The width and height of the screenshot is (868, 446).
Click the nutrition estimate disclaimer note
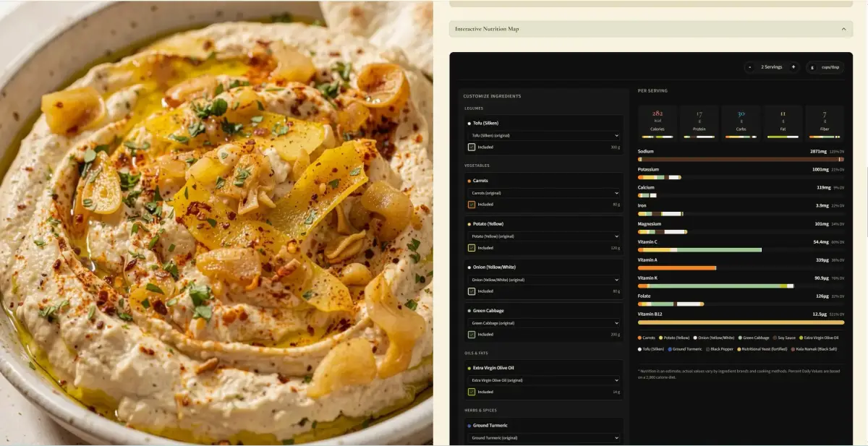738,374
